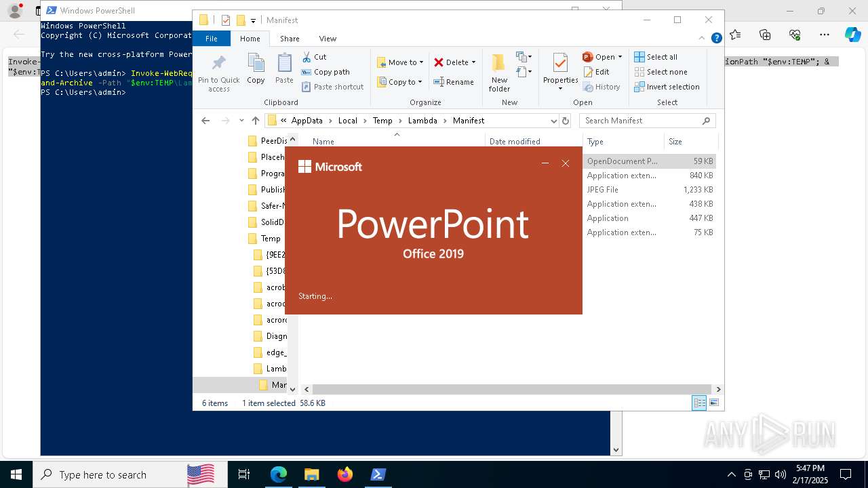Select the Diagn folder in navigation tree
Viewport: 868px width, 488px height.
click(x=275, y=336)
